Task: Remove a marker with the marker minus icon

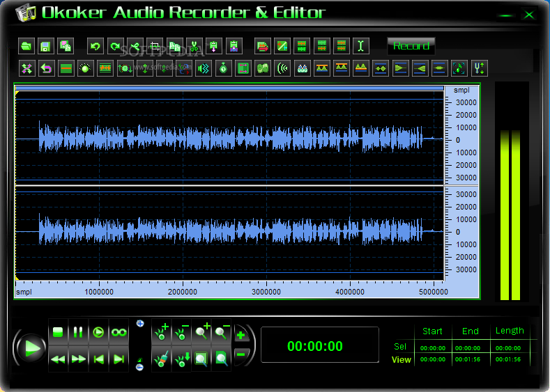Action: [182, 332]
